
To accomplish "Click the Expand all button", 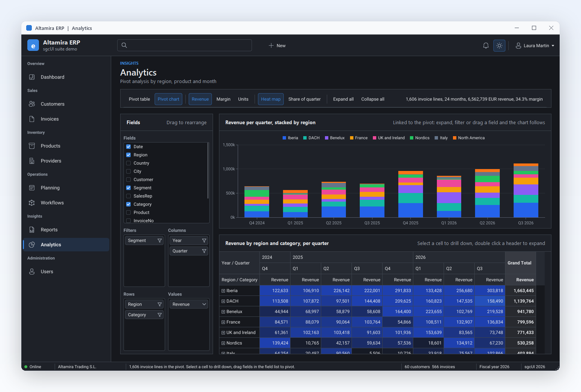I will click(343, 99).
